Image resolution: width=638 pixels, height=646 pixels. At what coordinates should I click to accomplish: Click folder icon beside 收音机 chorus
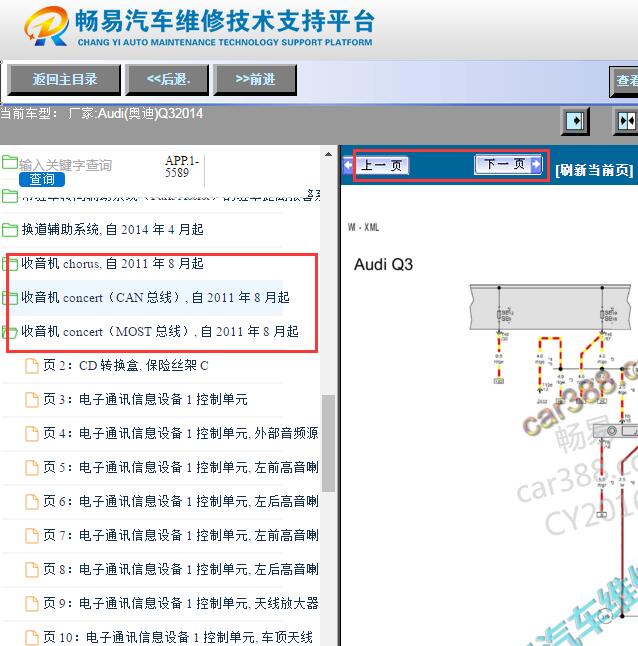coord(9,264)
